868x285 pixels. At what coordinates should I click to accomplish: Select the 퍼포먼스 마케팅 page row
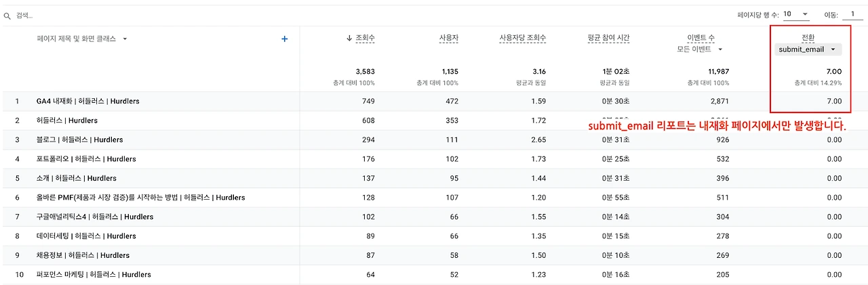(x=94, y=275)
